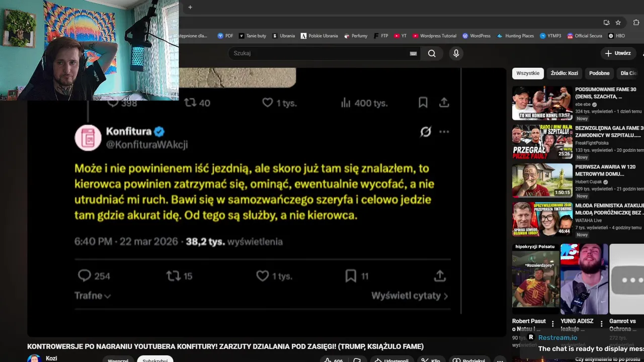Click views chart icon showing 400 tys.

point(346,103)
